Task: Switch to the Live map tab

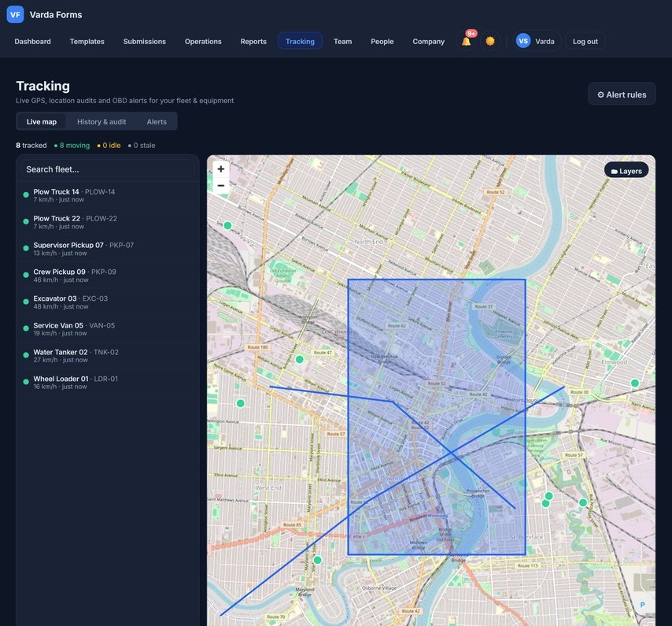Action: pyautogui.click(x=41, y=121)
